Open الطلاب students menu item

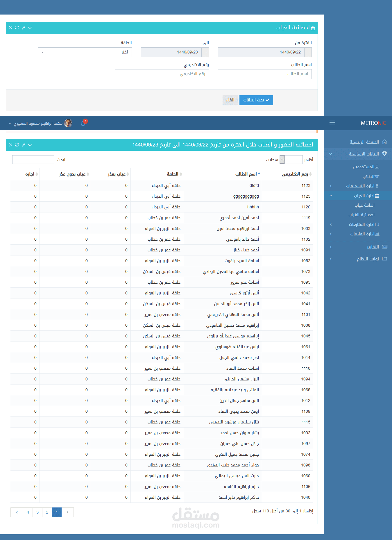tap(368, 176)
